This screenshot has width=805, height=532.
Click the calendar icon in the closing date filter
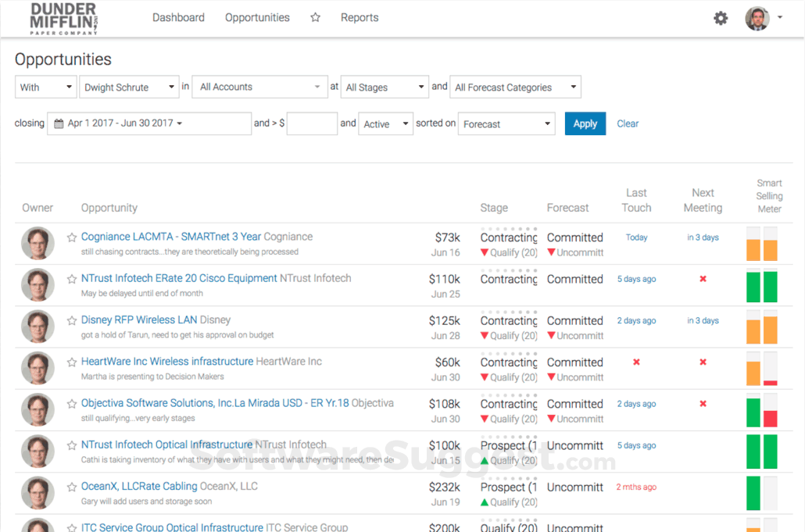(58, 123)
